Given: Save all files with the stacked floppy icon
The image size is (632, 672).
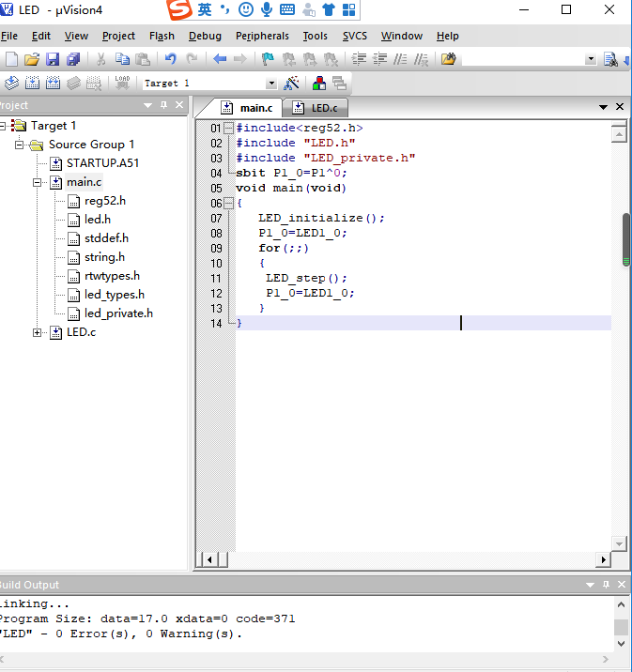Looking at the screenshot, I should pyautogui.click(x=73, y=59).
